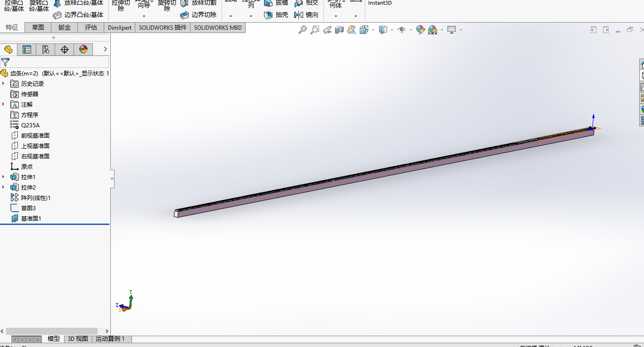
Task: Click the 边界切除 boundary cut tool
Action: (x=198, y=15)
